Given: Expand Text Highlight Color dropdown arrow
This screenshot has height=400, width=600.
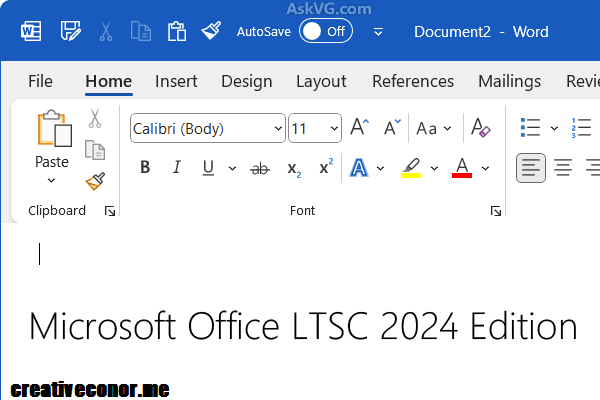Looking at the screenshot, I should tap(434, 168).
